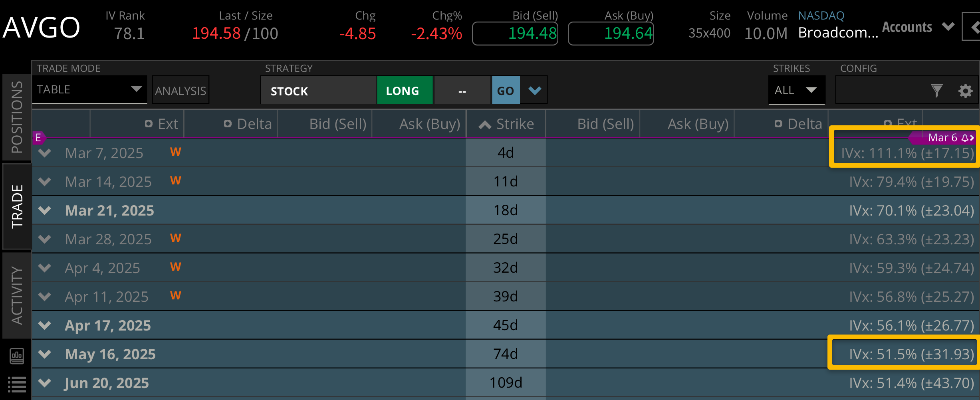The width and height of the screenshot is (980, 400).
Task: Open the TABLE trade mode dropdown
Action: click(89, 89)
